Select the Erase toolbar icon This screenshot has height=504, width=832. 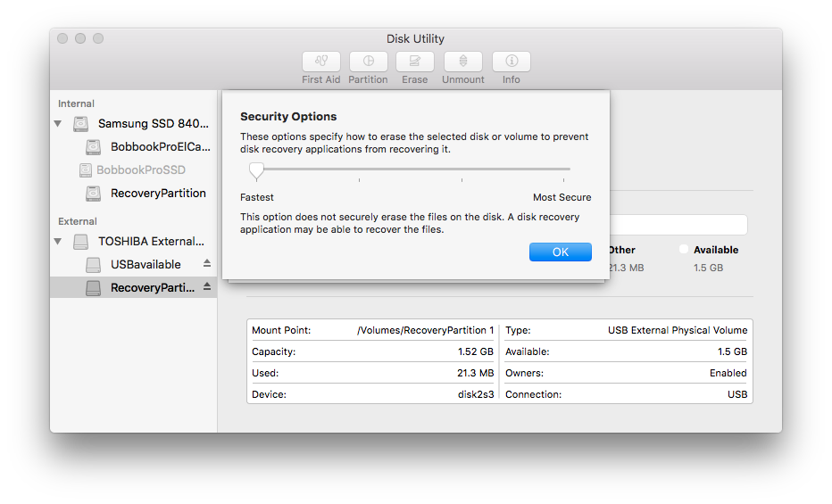[x=415, y=62]
